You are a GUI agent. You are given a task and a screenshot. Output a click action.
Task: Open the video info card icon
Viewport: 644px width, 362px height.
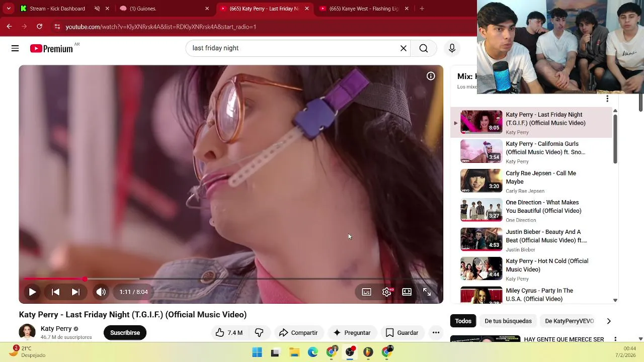pos(431,76)
